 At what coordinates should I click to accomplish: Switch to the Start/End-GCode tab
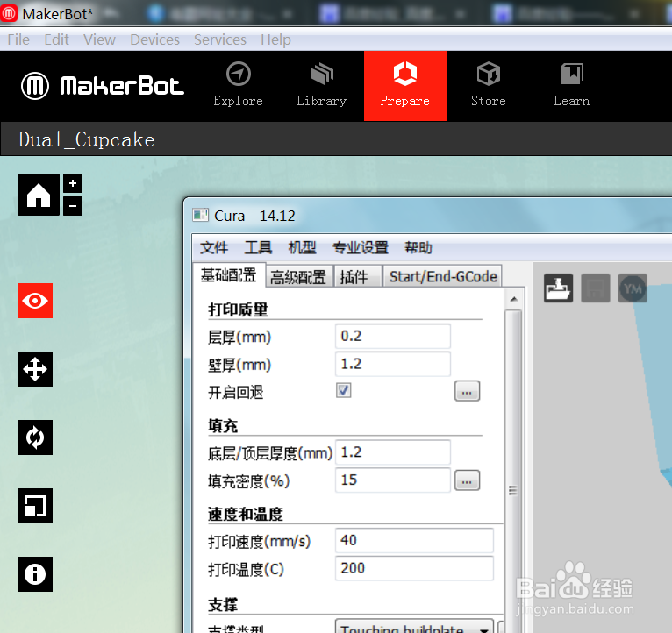[x=443, y=277]
